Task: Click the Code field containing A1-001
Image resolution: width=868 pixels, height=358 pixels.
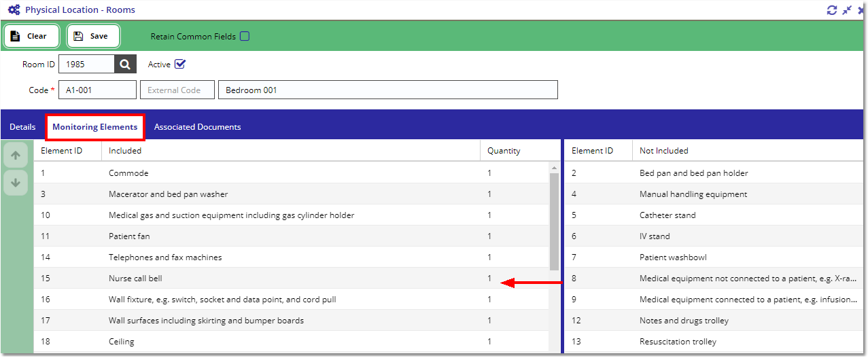Action: pyautogui.click(x=97, y=90)
